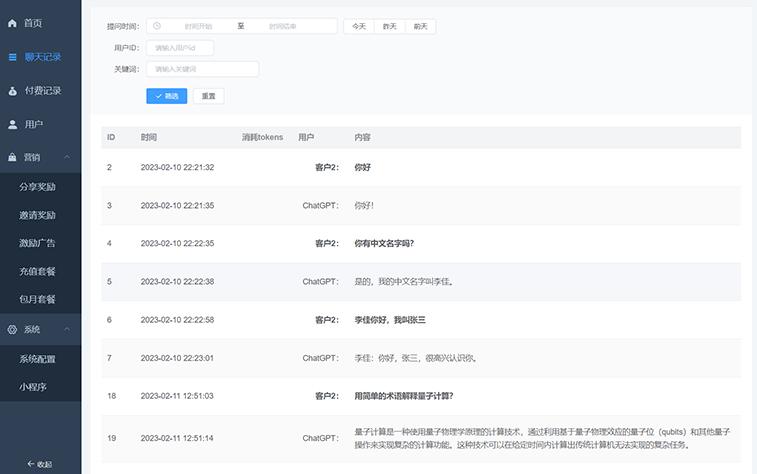This screenshot has width=757, height=474.
Task: Click the shopping bag icon for 营销
Action: click(x=13, y=157)
